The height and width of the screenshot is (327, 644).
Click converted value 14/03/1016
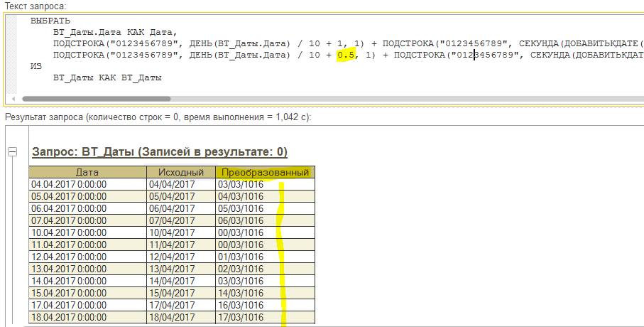point(266,294)
